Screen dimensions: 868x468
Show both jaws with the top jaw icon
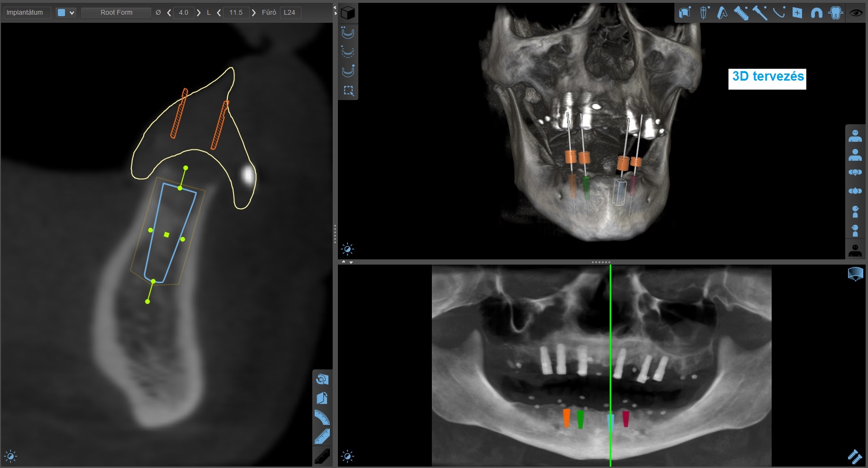coord(348,33)
